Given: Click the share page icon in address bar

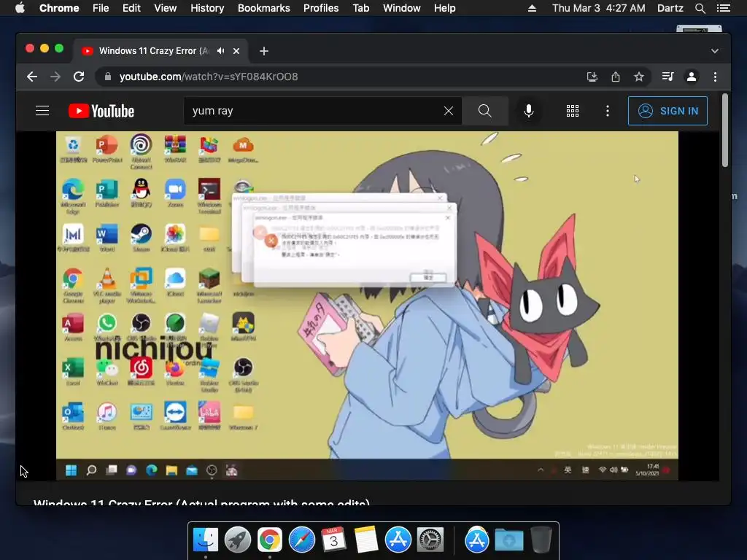Looking at the screenshot, I should (x=616, y=77).
